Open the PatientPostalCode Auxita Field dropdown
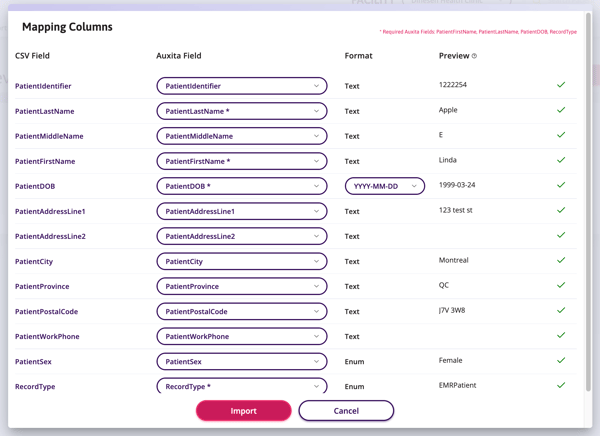600x436 pixels. (242, 312)
